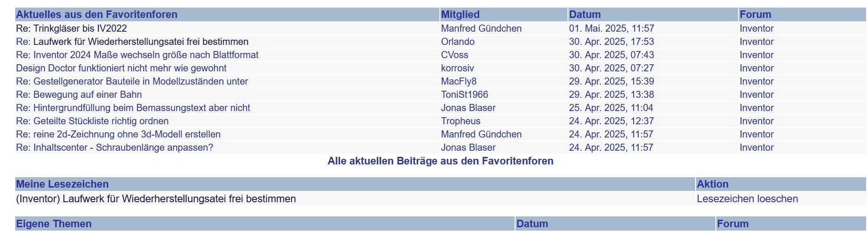Open Design Doctor funktioniert nicht mehr thread

click(x=121, y=68)
